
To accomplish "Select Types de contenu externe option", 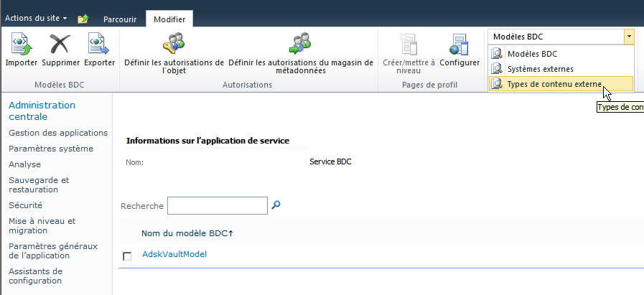I will (554, 84).
